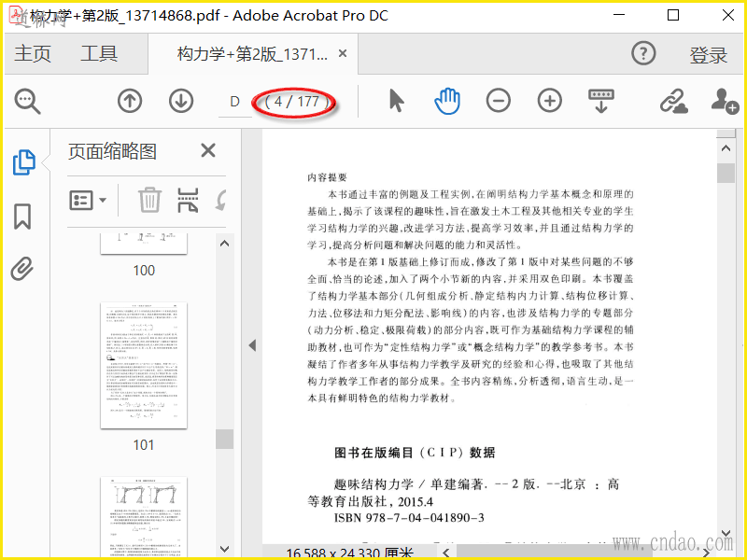Close the 页面缩略图 panel
747x560 pixels.
coord(208,151)
